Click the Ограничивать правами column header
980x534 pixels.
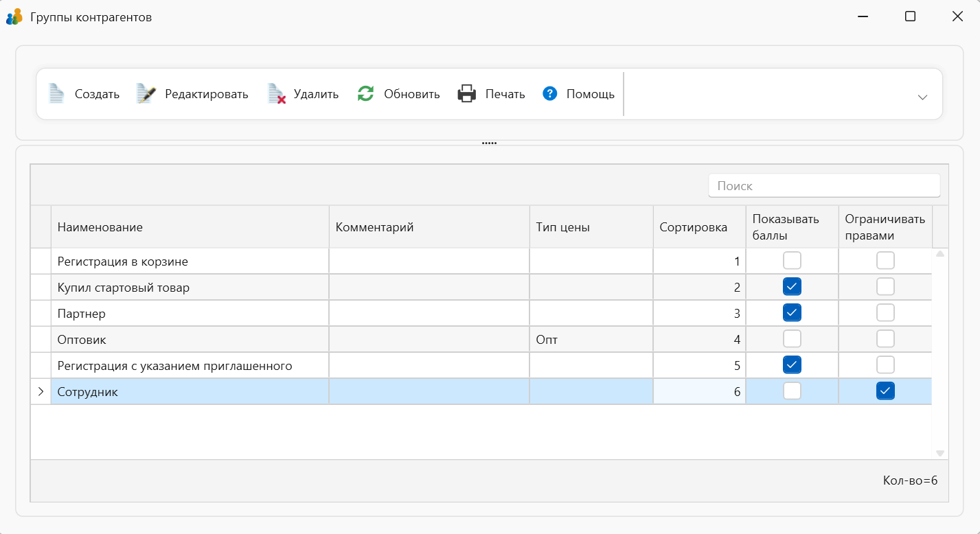pyautogui.click(x=885, y=227)
